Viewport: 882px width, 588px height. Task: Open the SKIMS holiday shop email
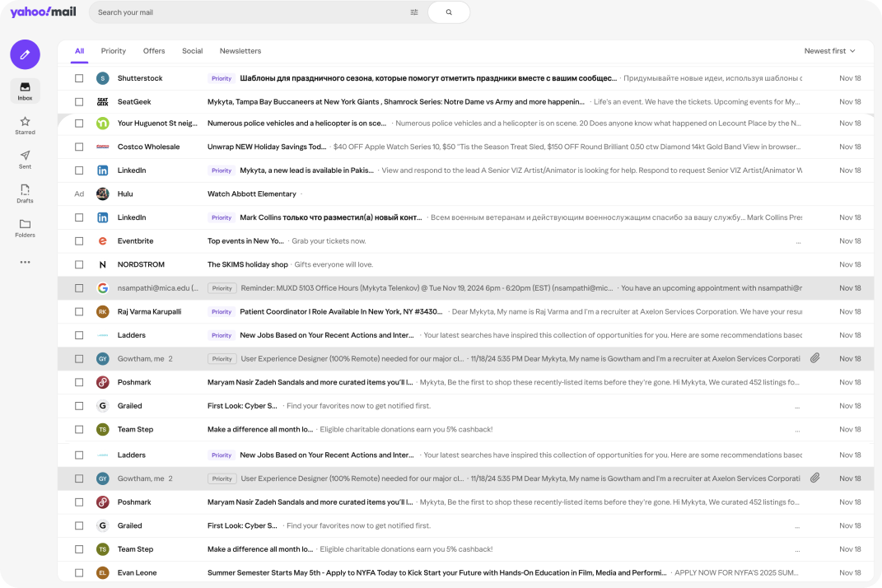pos(466,264)
